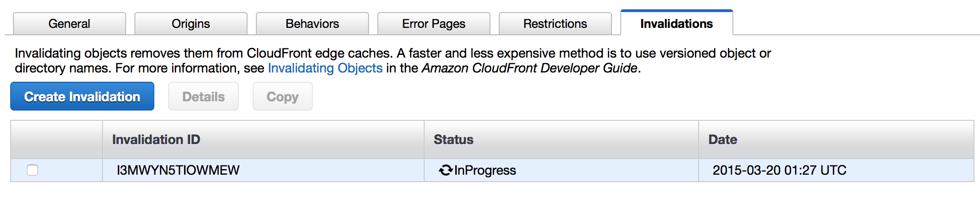Screen dimensions: 980x197
Task: Open the General tab
Action: pyautogui.click(x=70, y=24)
